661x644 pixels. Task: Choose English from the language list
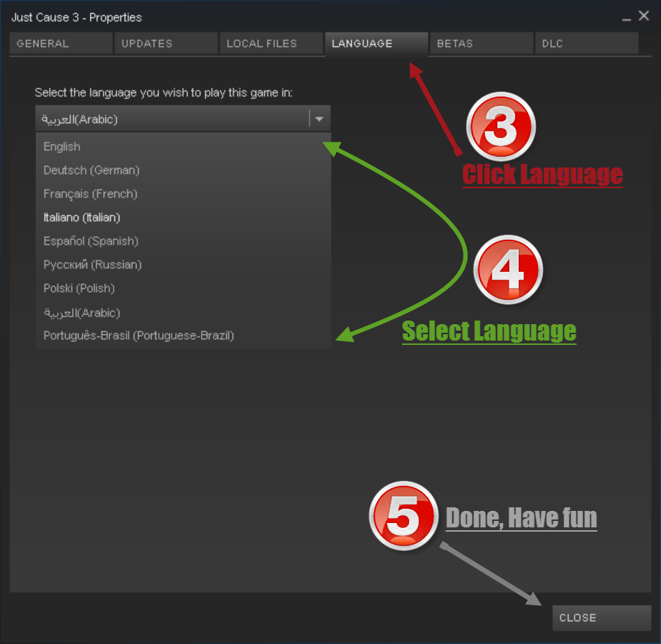[183, 147]
